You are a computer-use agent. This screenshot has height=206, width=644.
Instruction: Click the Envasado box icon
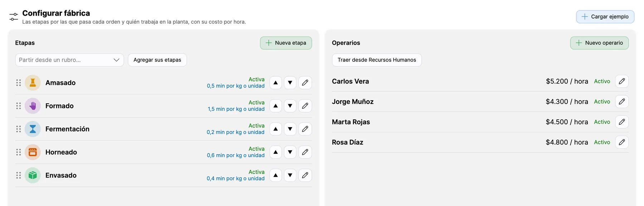[33, 176]
